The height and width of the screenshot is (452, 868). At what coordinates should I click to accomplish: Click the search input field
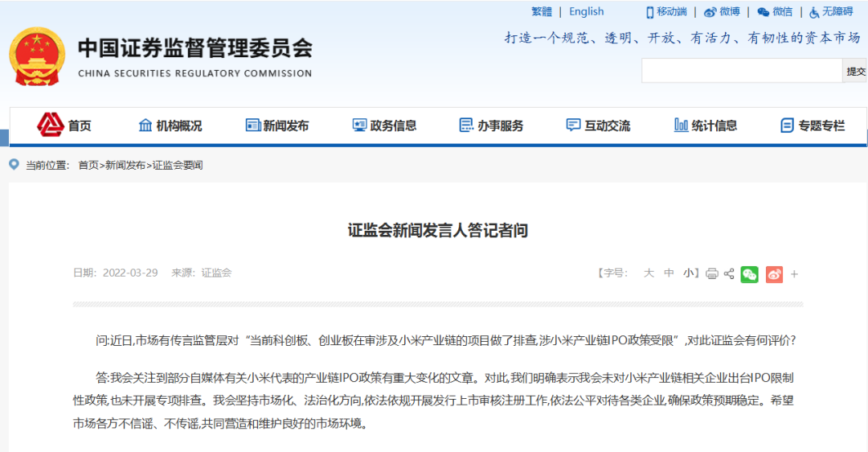[x=742, y=72]
